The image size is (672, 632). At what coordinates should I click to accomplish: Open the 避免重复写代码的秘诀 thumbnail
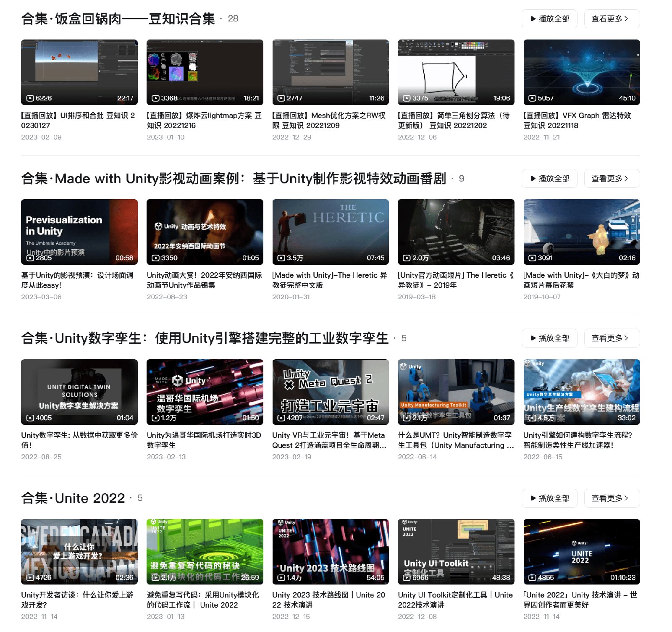pyautogui.click(x=205, y=552)
